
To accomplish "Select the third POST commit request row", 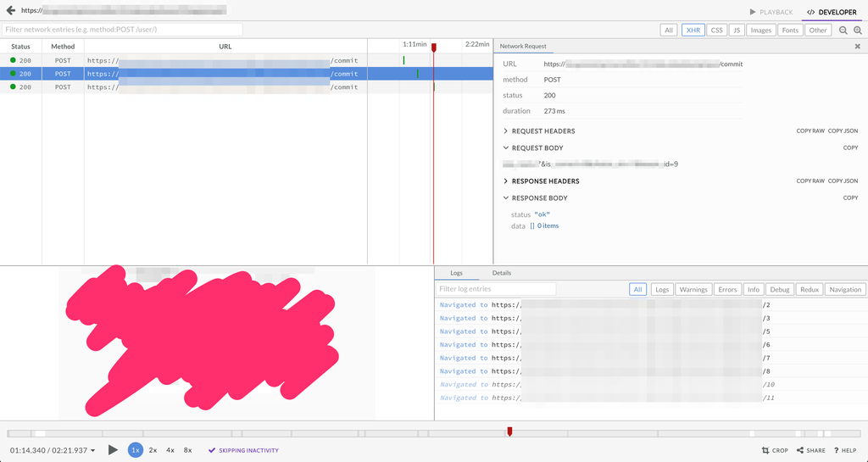I will pyautogui.click(x=247, y=86).
